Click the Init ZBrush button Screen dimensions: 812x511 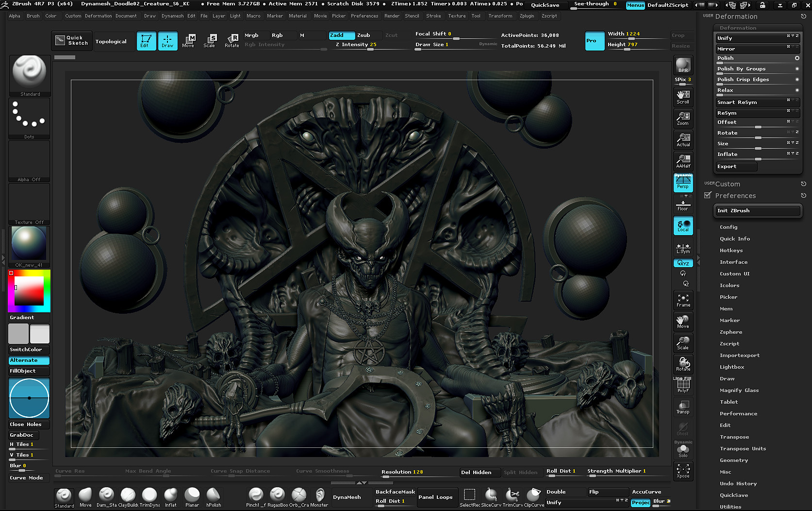pos(758,211)
